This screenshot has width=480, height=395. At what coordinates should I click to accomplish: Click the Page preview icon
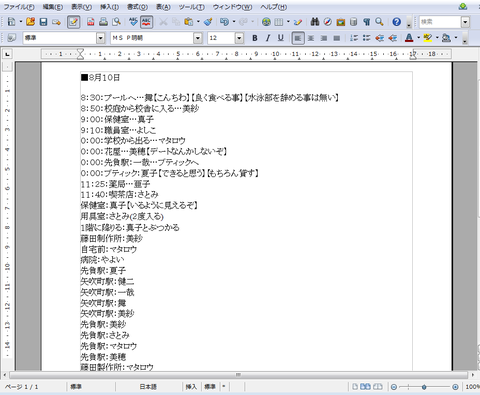click(x=116, y=22)
